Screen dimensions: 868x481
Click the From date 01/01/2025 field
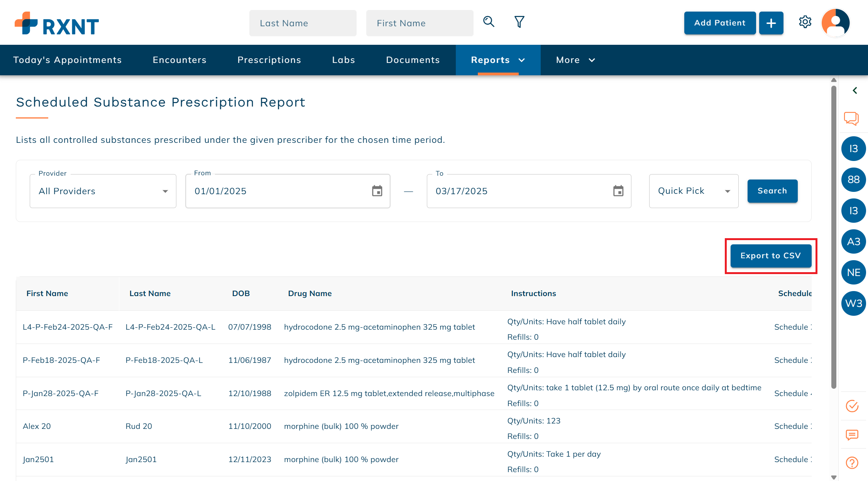(288, 191)
